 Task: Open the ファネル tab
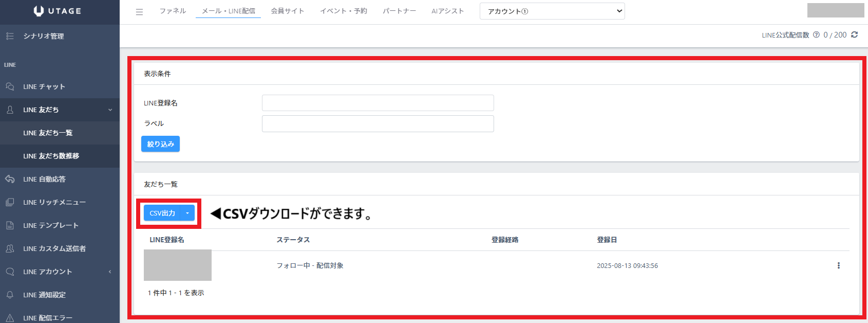coord(173,11)
